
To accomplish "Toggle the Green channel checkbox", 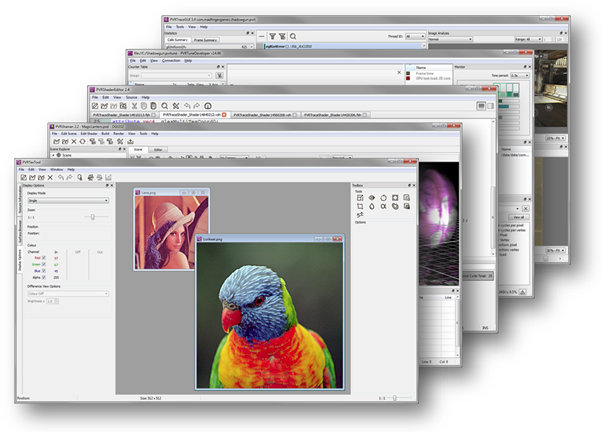I will 44,264.
